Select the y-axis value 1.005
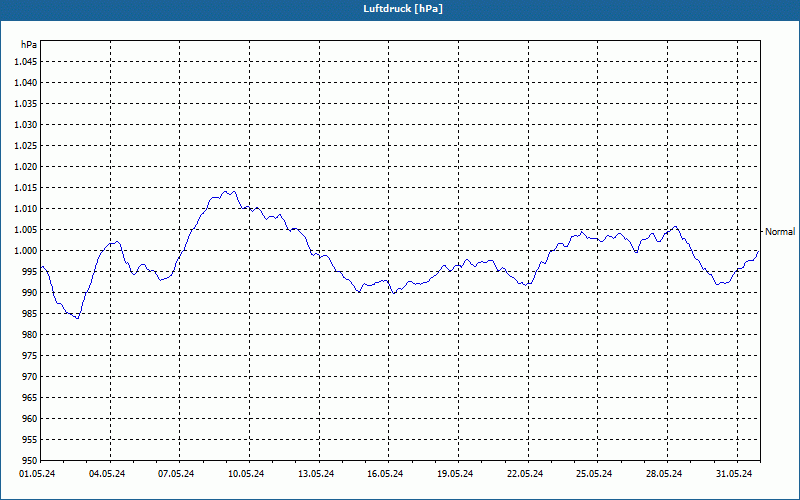This screenshot has height=500, width=800. click(26, 230)
